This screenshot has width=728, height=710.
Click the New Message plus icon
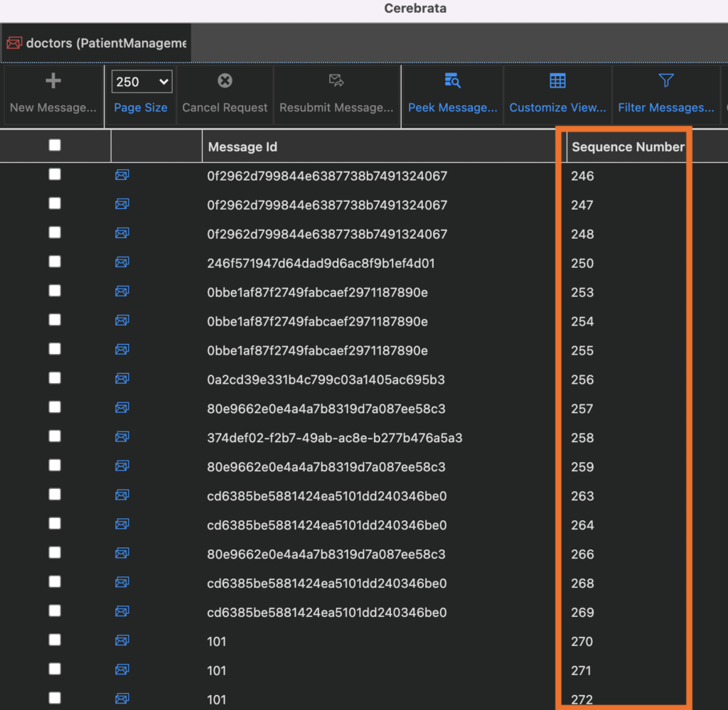(x=53, y=81)
